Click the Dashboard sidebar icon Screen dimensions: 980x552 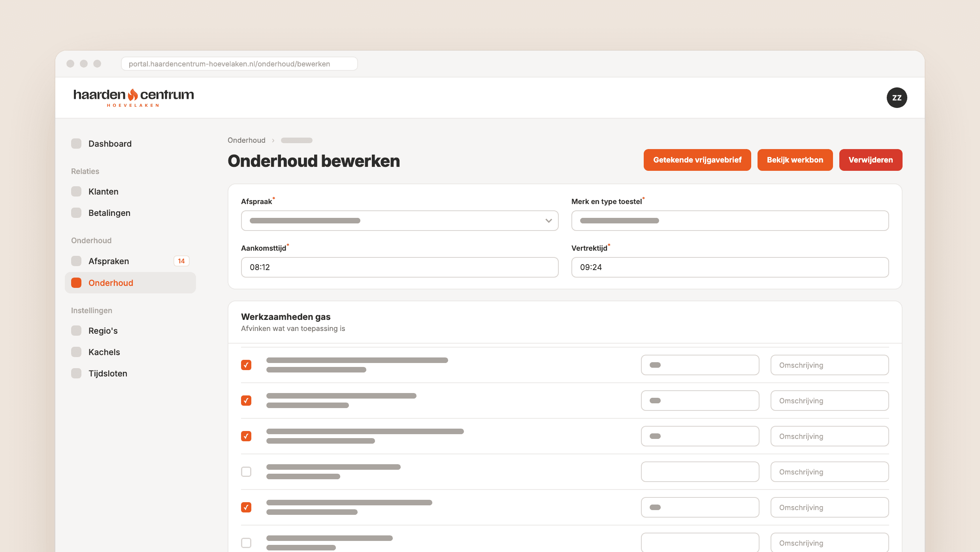click(x=76, y=144)
